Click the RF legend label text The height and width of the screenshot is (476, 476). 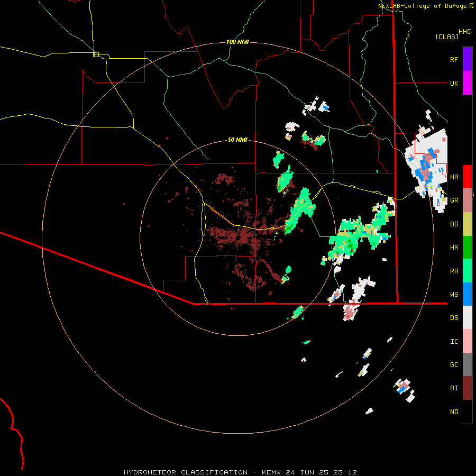pos(454,59)
